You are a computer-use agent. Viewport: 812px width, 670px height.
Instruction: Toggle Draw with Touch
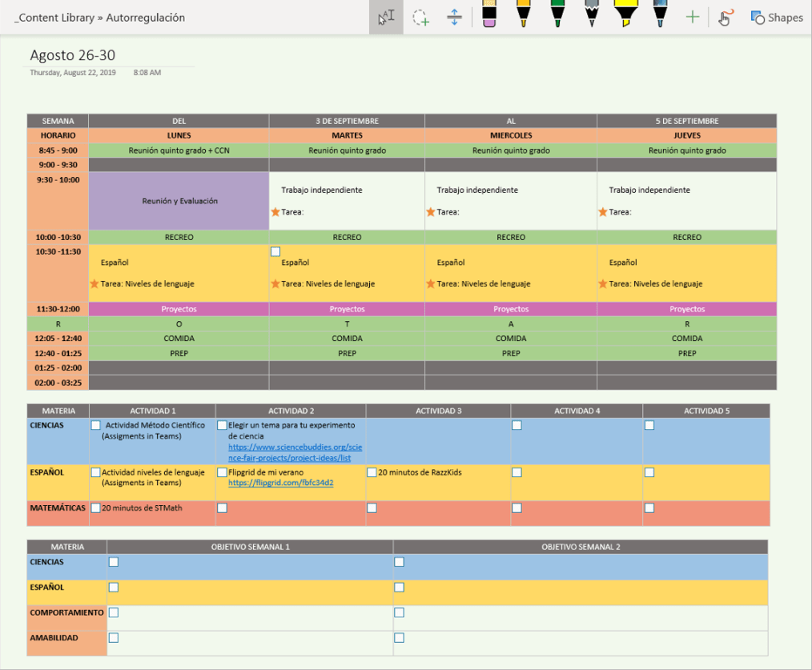point(725,18)
